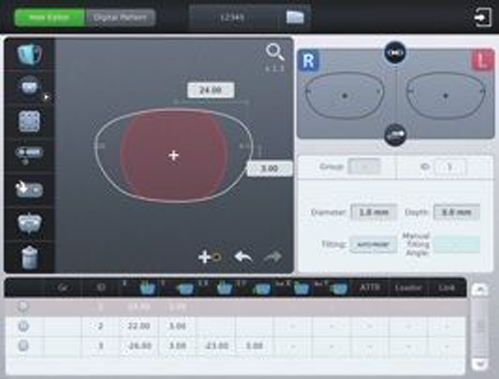Open the job folder icon
The image size is (499, 379).
295,17
